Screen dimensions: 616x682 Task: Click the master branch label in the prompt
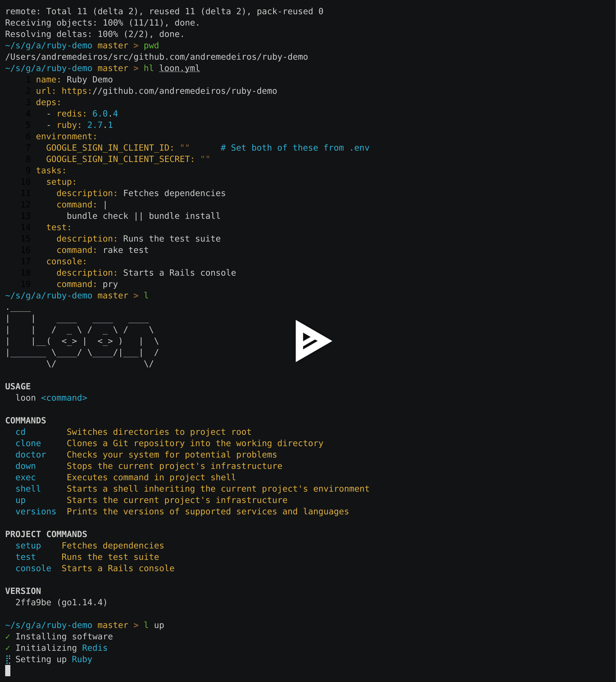click(113, 45)
